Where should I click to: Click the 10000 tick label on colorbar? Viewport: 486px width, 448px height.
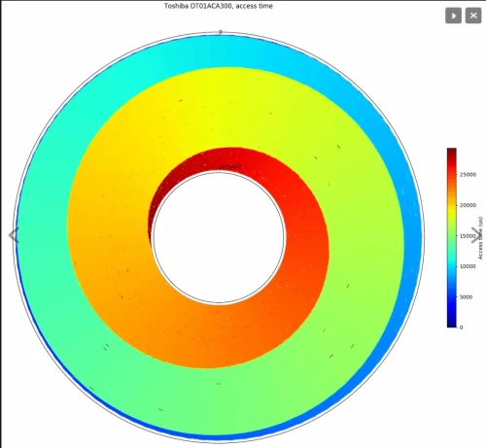coord(468,266)
